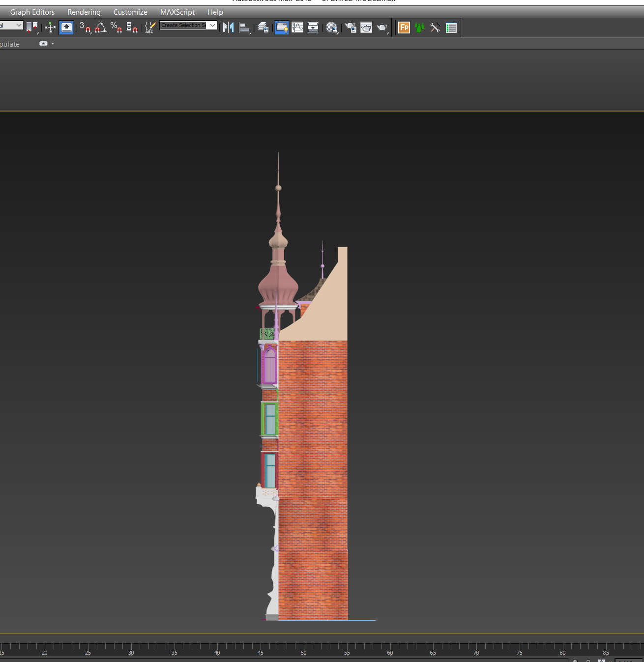Click the orange FP plugin icon
644x662 pixels.
(x=404, y=28)
